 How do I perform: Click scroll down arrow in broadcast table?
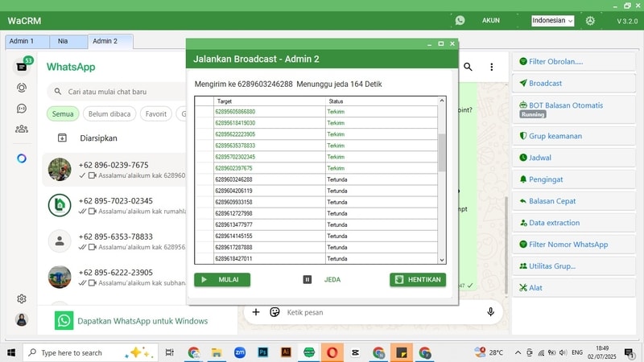coord(442,260)
